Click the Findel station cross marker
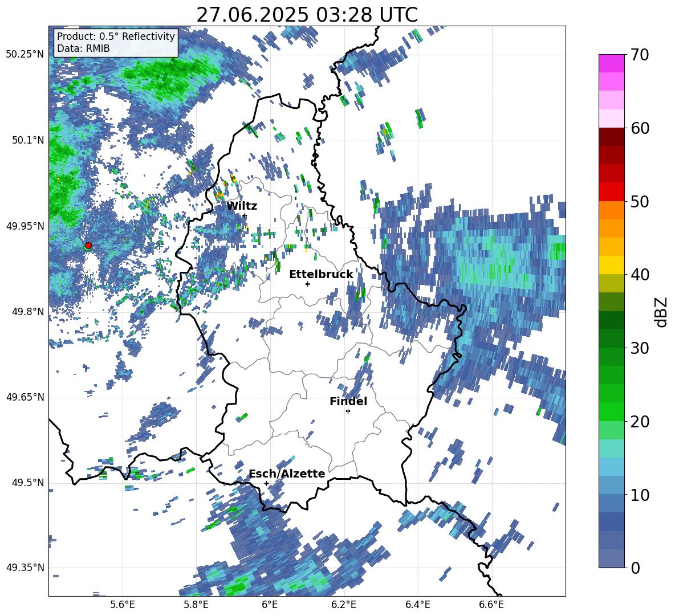Screen dimensions: 675x616 (x=348, y=411)
